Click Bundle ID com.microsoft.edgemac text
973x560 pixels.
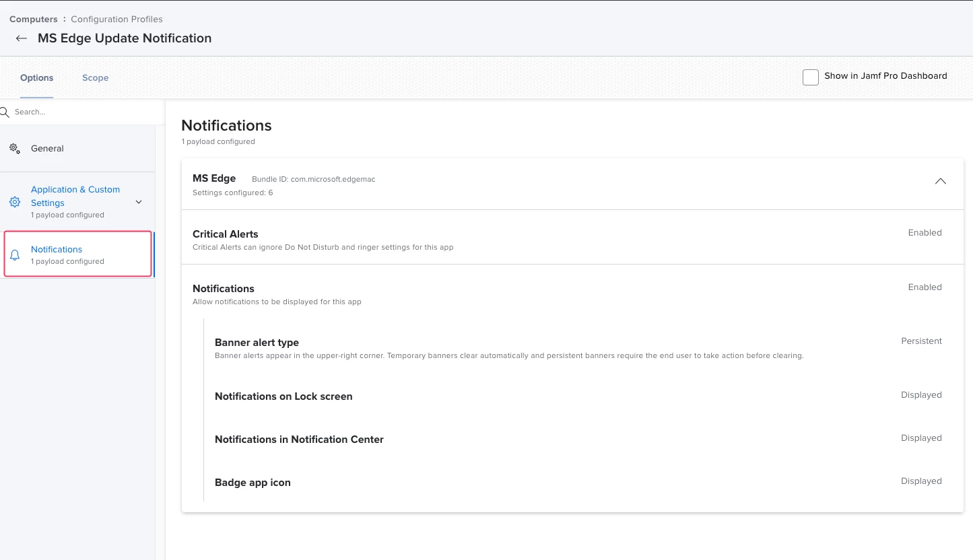pos(314,179)
